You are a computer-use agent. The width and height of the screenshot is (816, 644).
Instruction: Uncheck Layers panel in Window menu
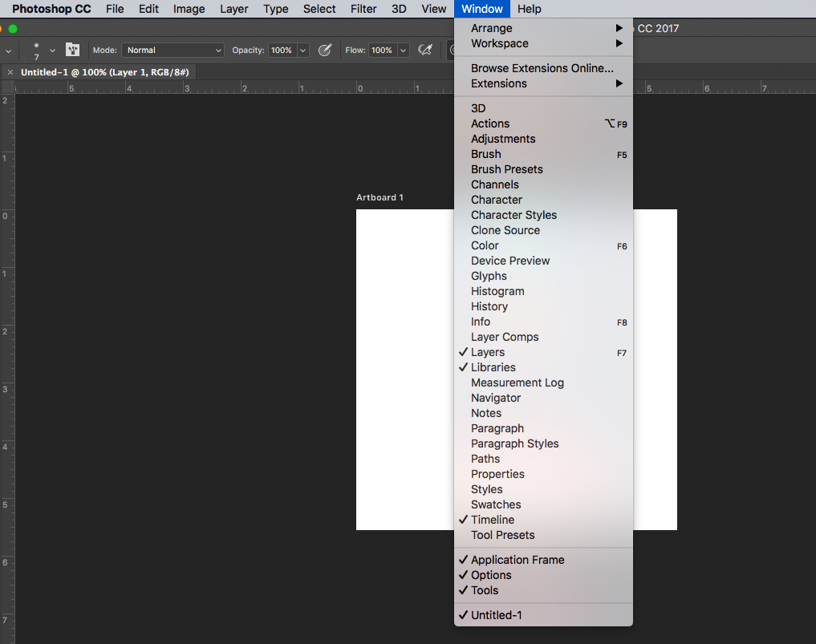coord(543,352)
